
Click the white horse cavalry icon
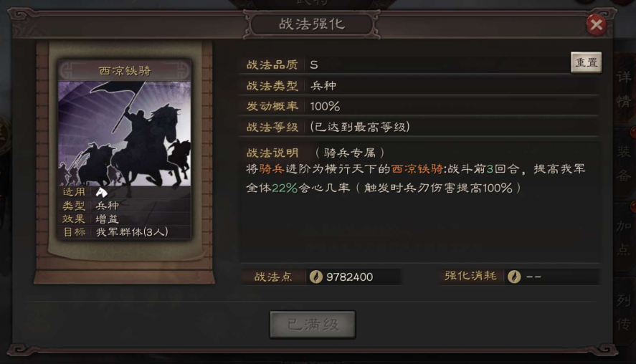point(101,192)
